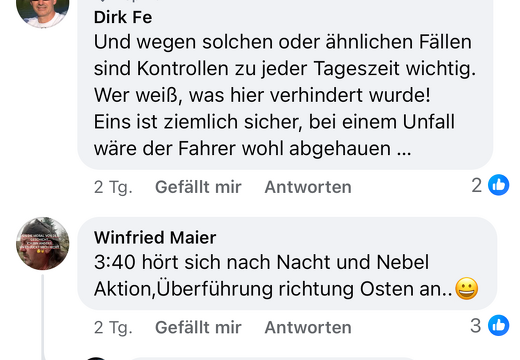Open the Winfried Maier name link
Screen dimensions: 520x360
[x=155, y=238]
